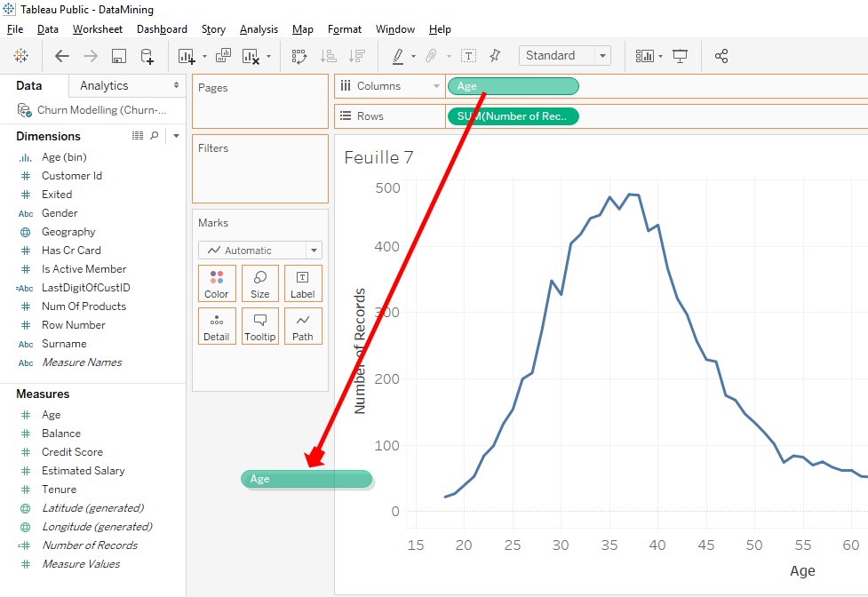868x597 pixels.
Task: Toggle presentation mode
Action: coord(680,55)
